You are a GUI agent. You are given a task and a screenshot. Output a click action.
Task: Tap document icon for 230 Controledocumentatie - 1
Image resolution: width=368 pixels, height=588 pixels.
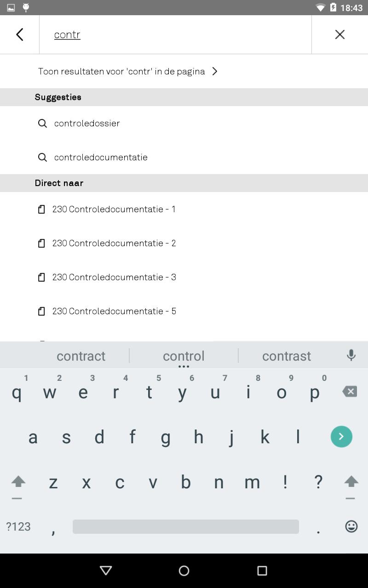point(41,209)
